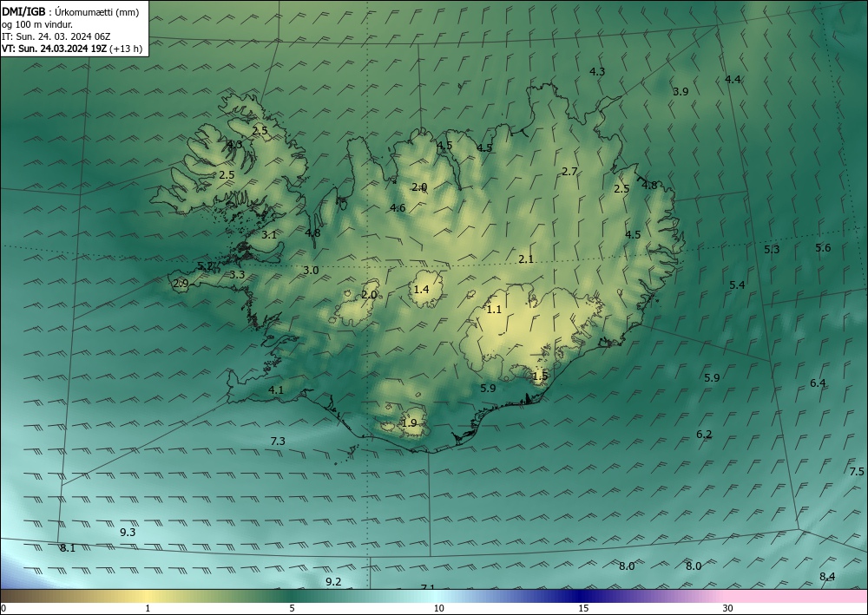868x615 pixels.
Task: Click the 1.9 value on the southern glacier
Action: [409, 423]
